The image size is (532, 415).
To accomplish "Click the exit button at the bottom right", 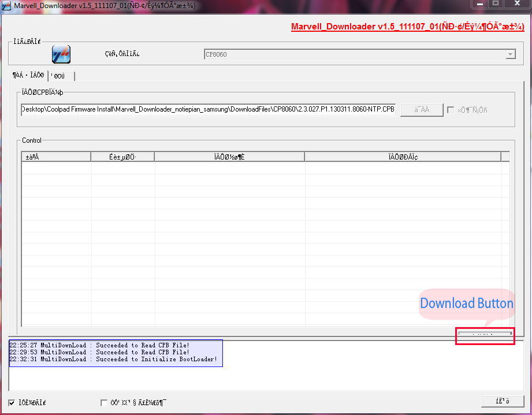I will point(503,401).
